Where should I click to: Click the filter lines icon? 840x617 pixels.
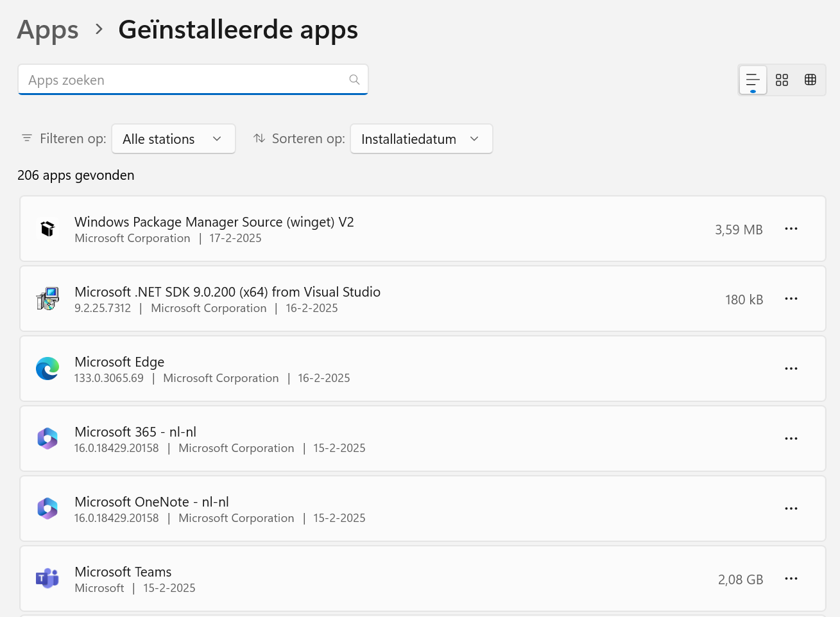click(27, 138)
